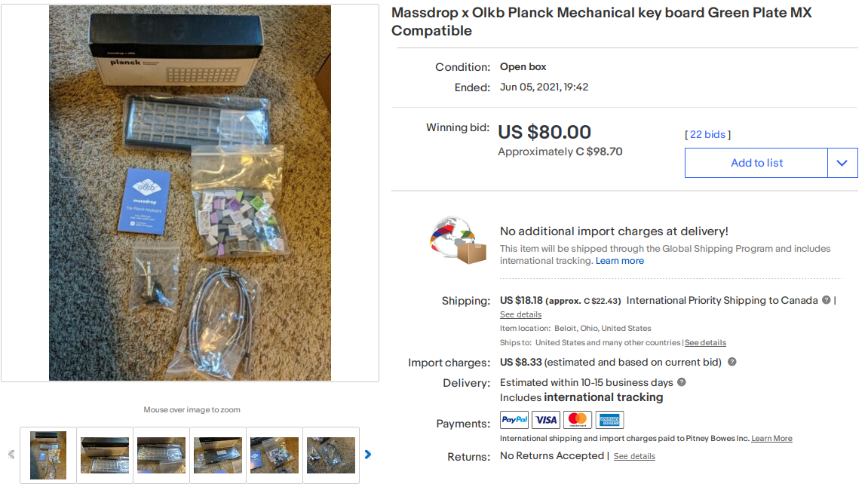This screenshot has height=487, width=868.
Task: Open Learn more about Global Shipping
Action: (x=619, y=261)
